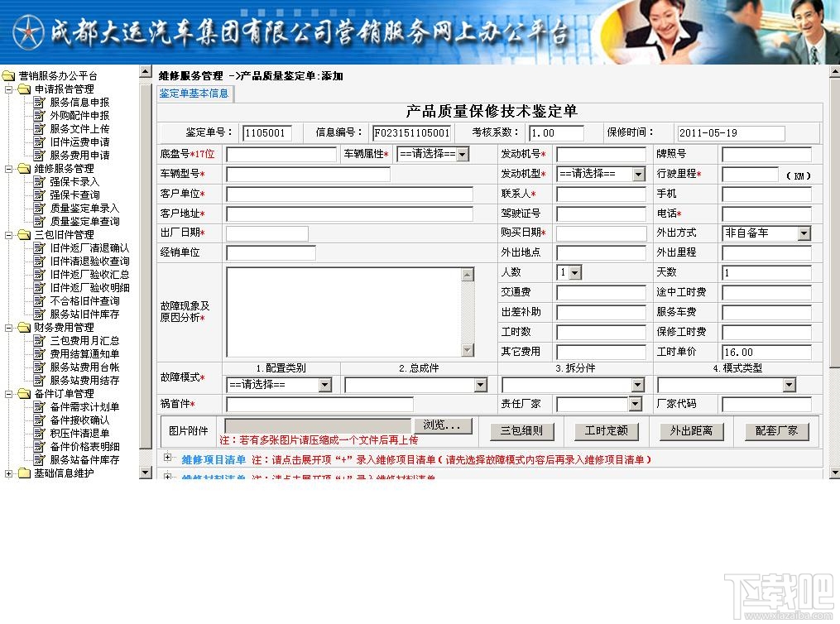This screenshot has width=840, height=624.
Task: Click the document icon beside 备件价格表明细
Action: 39,446
